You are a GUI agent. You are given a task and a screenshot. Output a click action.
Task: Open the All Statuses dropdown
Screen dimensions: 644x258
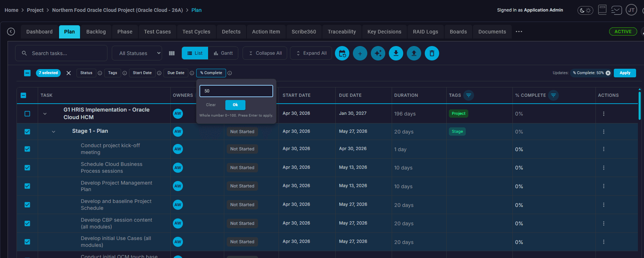[137, 53]
